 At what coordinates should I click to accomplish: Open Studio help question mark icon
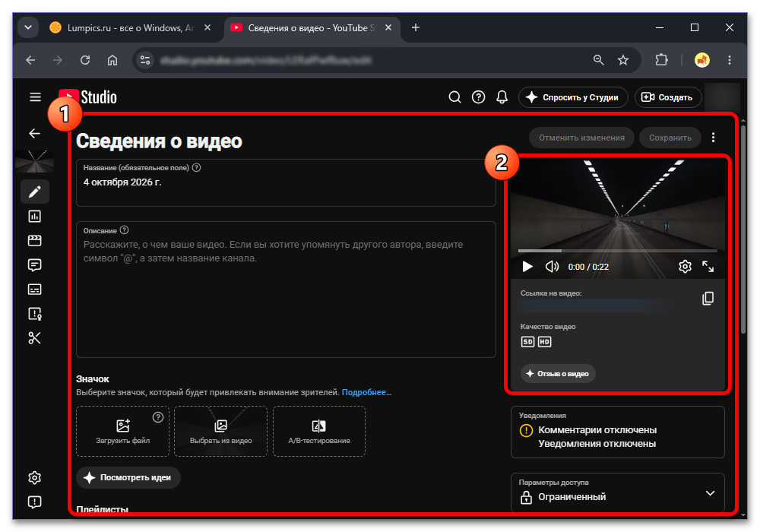pyautogui.click(x=478, y=97)
